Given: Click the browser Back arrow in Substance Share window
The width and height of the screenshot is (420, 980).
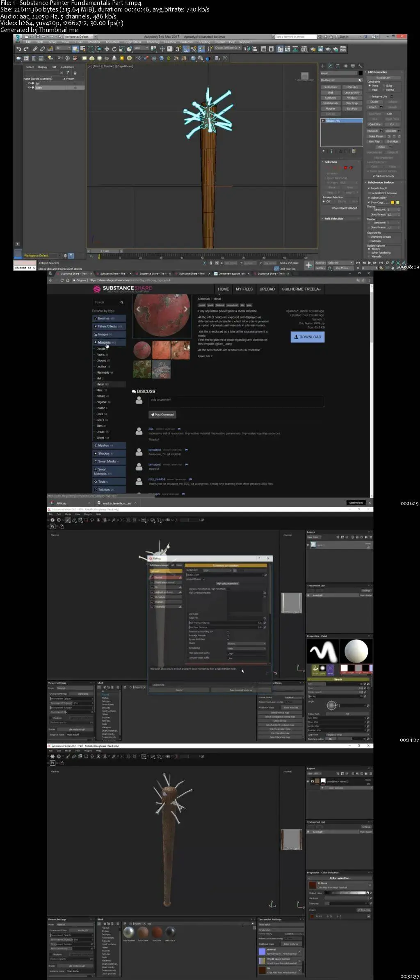Looking at the screenshot, I should [50, 280].
